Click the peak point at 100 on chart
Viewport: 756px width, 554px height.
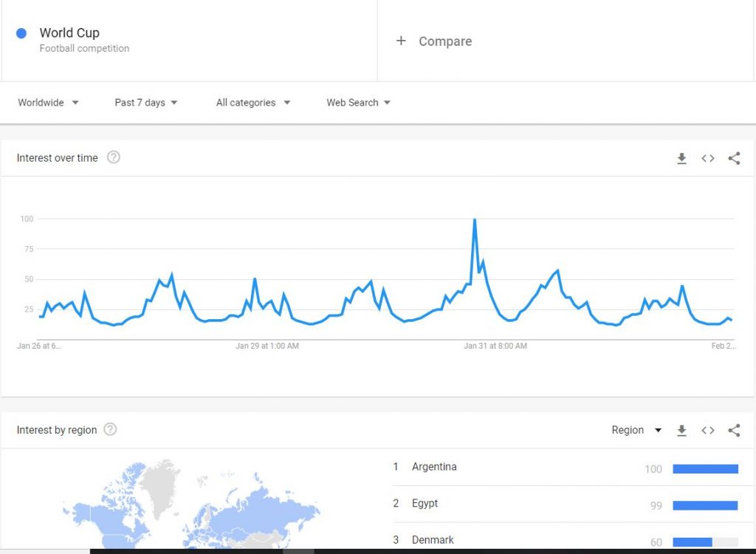point(475,219)
